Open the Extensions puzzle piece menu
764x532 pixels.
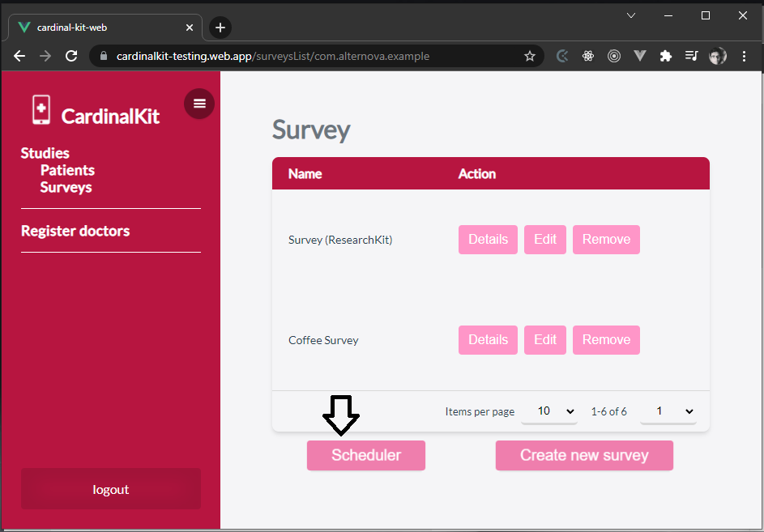[665, 57]
